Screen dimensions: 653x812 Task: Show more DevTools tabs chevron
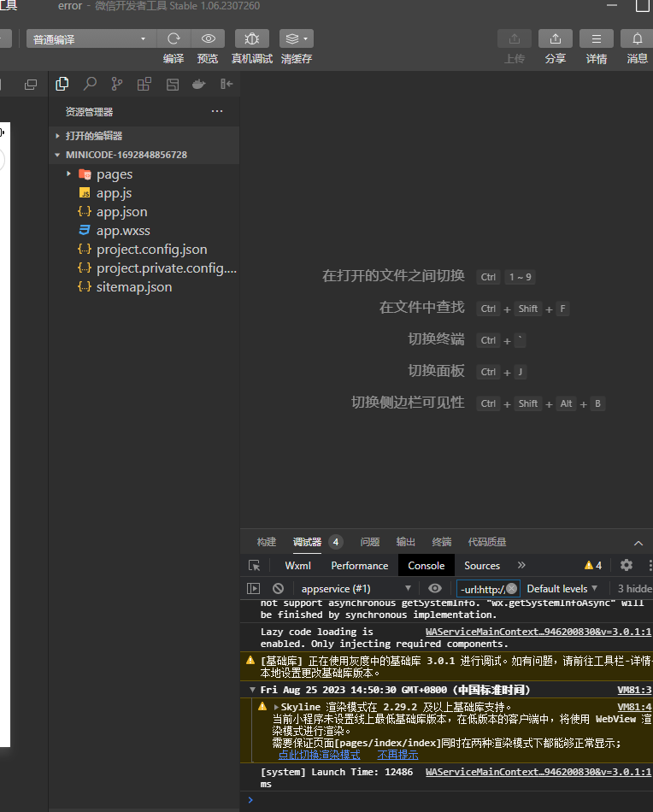coord(521,565)
